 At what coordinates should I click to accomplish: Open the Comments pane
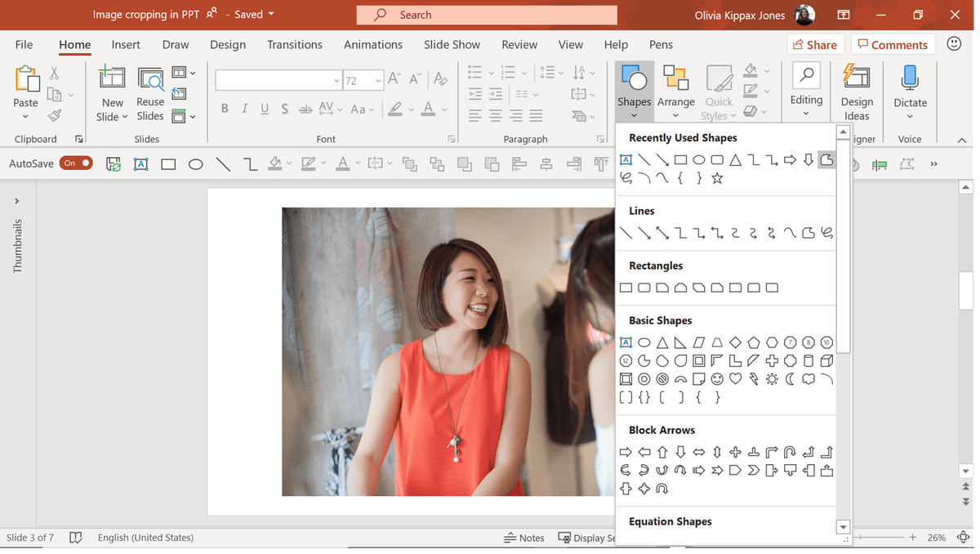[x=893, y=44]
